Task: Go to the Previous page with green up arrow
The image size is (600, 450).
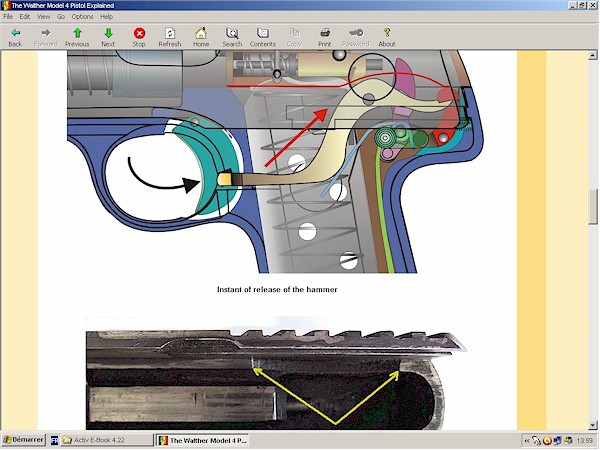Action: pos(77,33)
